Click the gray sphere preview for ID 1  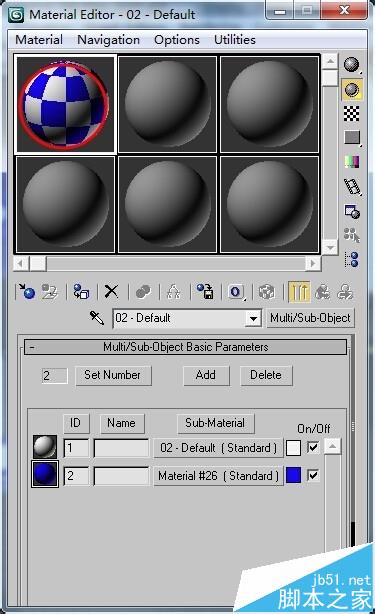(45, 447)
